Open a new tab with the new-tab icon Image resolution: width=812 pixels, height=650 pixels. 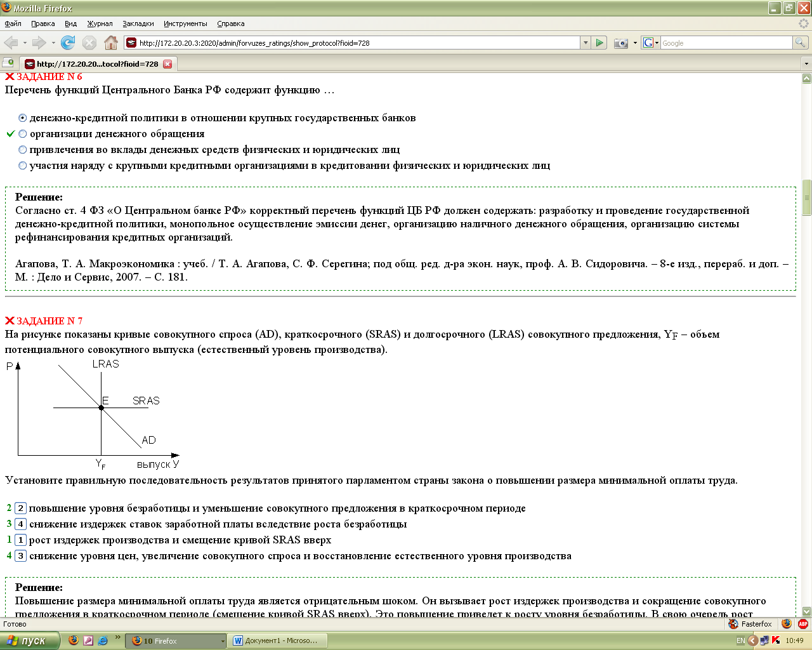pos(8,63)
